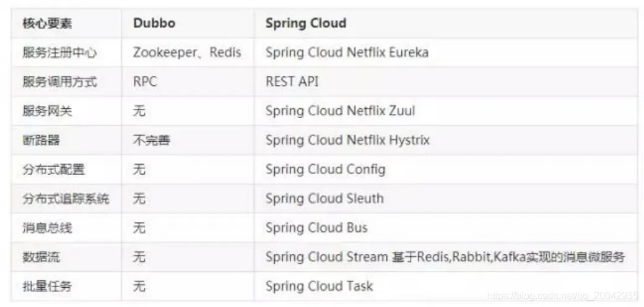Click the 批量任务 row label
644x307 pixels.
click(47, 287)
